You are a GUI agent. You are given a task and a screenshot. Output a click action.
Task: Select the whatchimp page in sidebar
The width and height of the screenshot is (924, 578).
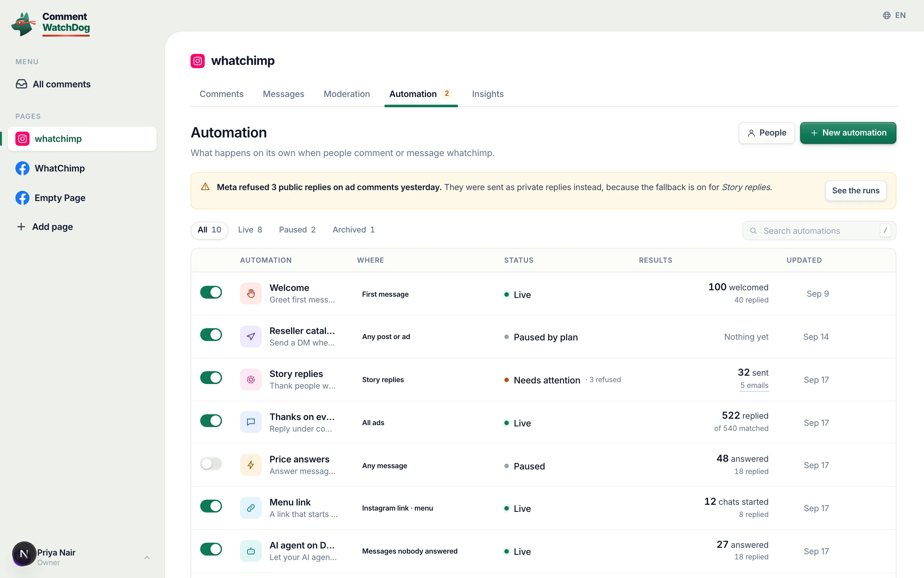[x=82, y=139]
